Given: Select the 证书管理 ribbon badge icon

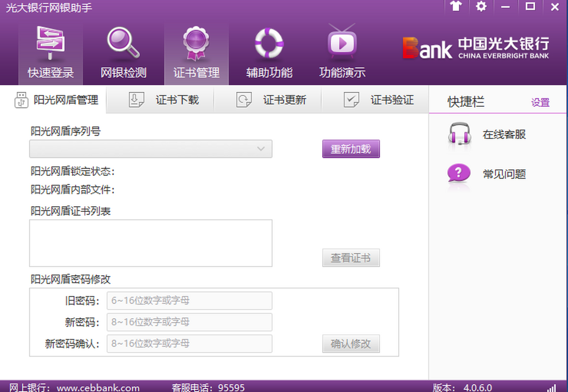Looking at the screenshot, I should coord(196,43).
